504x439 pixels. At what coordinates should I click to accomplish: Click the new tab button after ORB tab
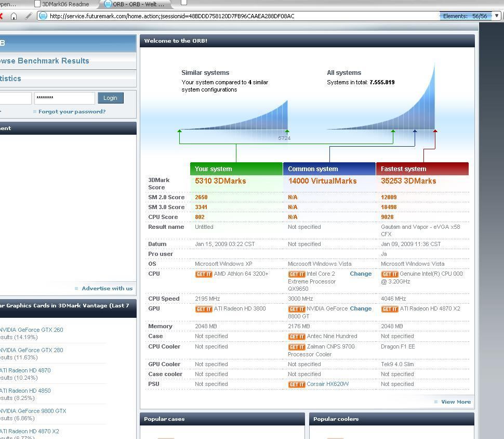point(184,3)
